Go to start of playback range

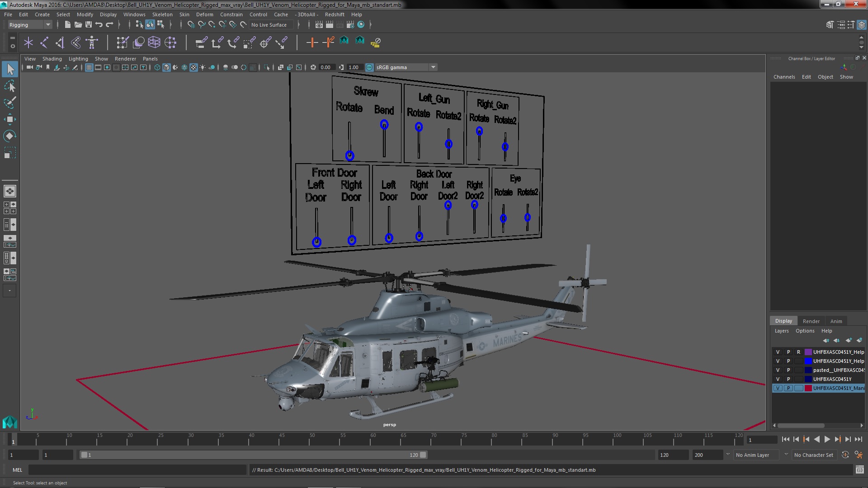(785, 439)
